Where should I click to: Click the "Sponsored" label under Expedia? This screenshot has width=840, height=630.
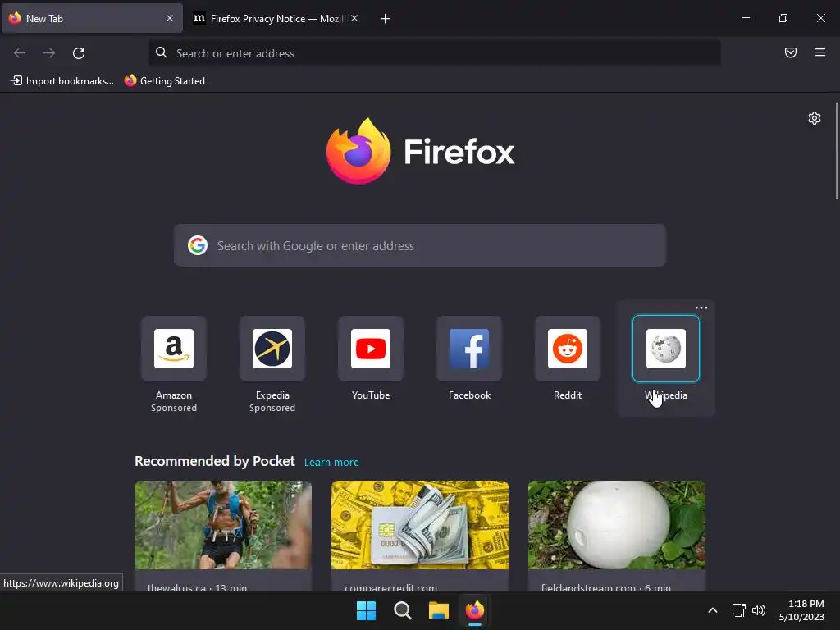click(x=272, y=409)
